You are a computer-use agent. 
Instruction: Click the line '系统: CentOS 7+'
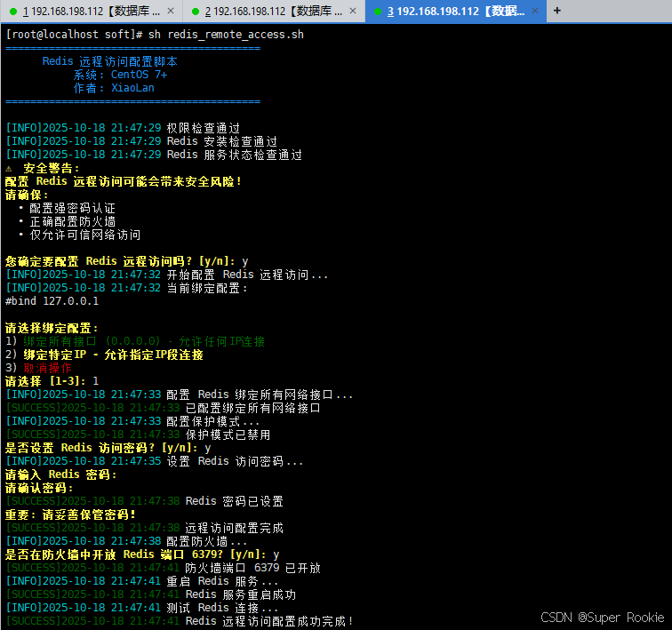(120, 75)
